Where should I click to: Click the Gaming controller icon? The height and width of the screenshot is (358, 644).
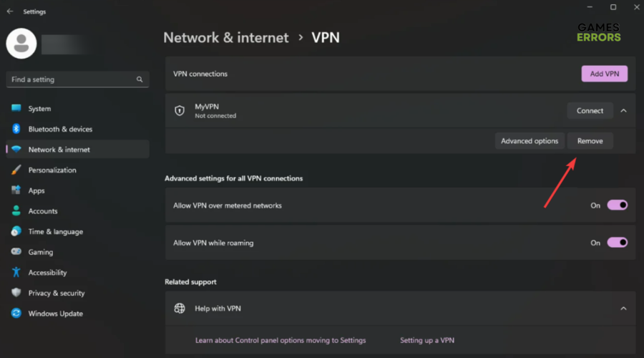tap(16, 252)
